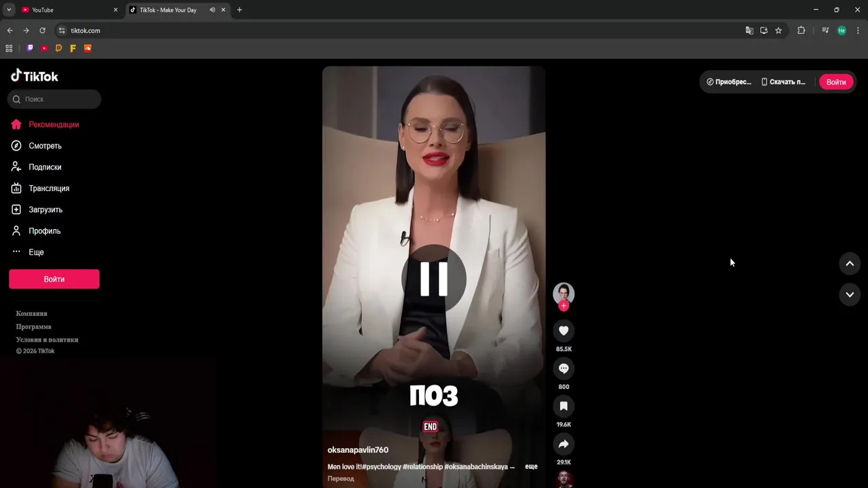This screenshot has width=868, height=488.
Task: Click the top-right Войти button
Action: [x=836, y=82]
